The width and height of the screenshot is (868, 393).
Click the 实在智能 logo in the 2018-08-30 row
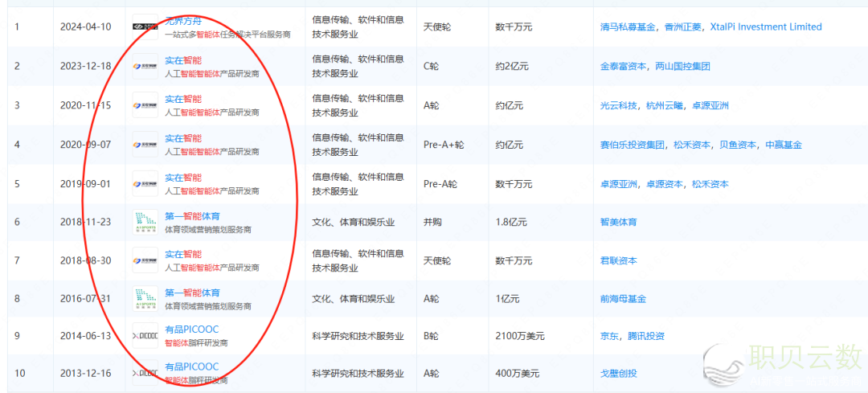(145, 260)
